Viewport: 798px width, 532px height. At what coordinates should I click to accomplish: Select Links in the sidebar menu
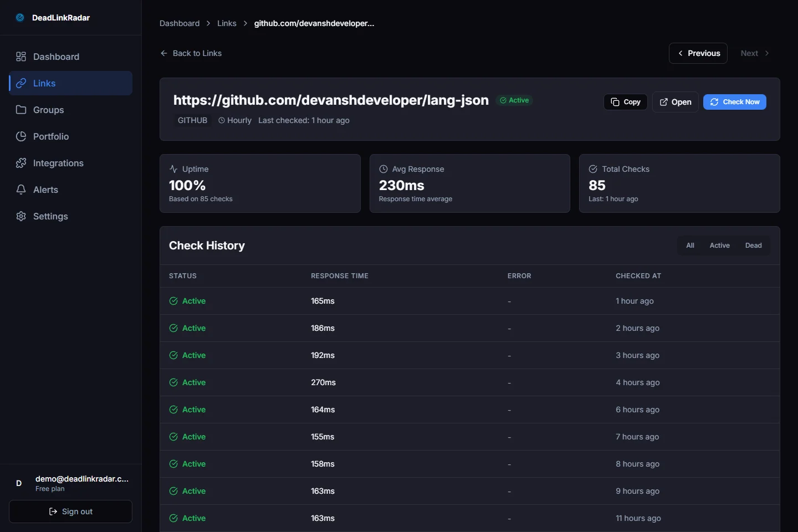point(71,83)
